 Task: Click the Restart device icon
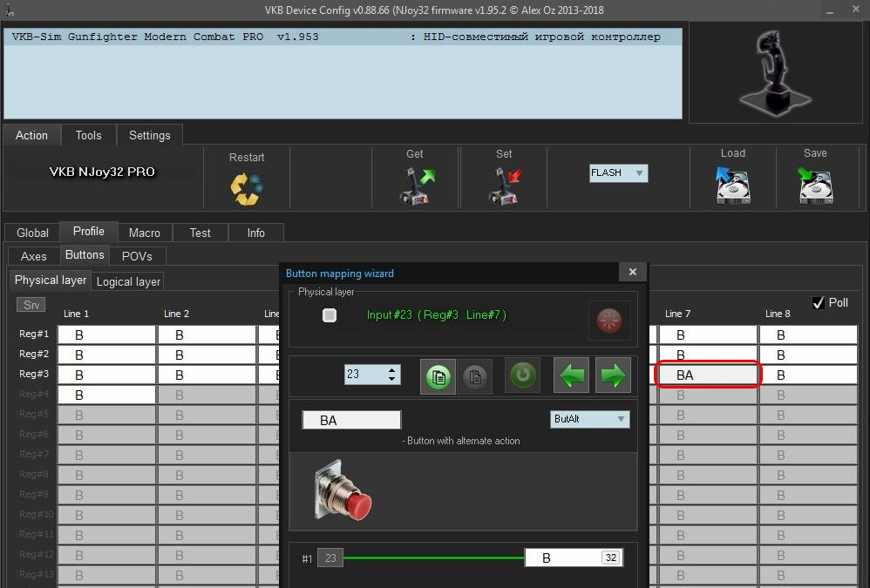point(247,188)
